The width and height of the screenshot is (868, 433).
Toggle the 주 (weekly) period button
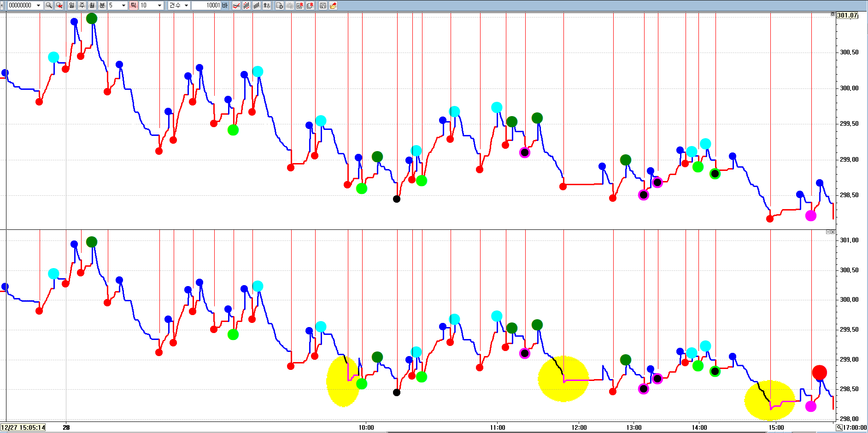[x=82, y=6]
